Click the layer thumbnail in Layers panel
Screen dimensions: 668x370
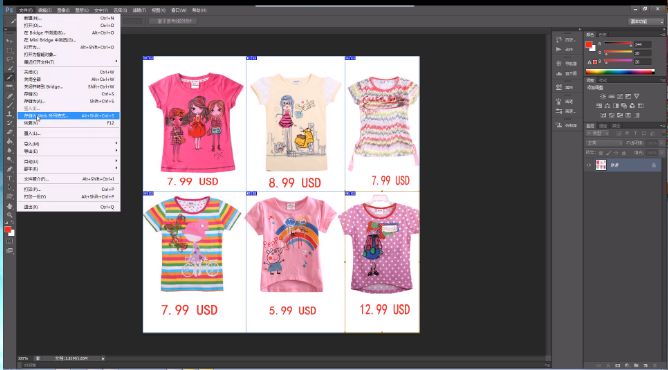[x=601, y=165]
